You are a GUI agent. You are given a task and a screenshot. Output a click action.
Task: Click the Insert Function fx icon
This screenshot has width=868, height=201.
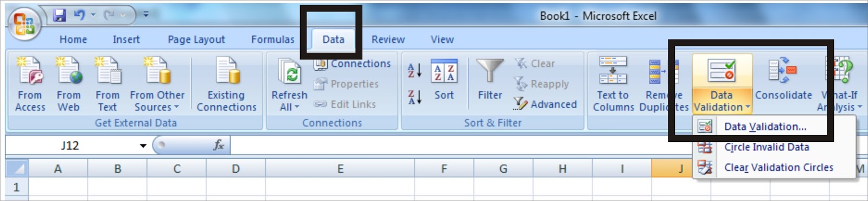coord(219,146)
